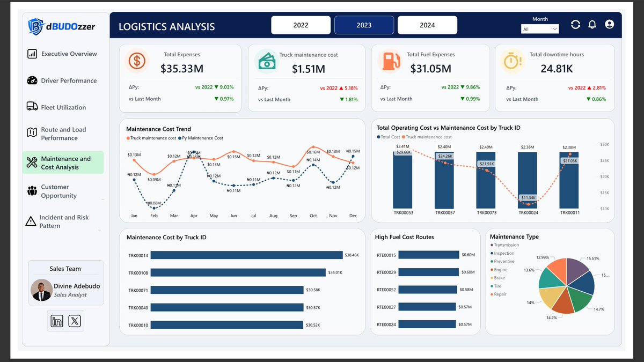Click the Truck maintenance cost money icon

[266, 61]
